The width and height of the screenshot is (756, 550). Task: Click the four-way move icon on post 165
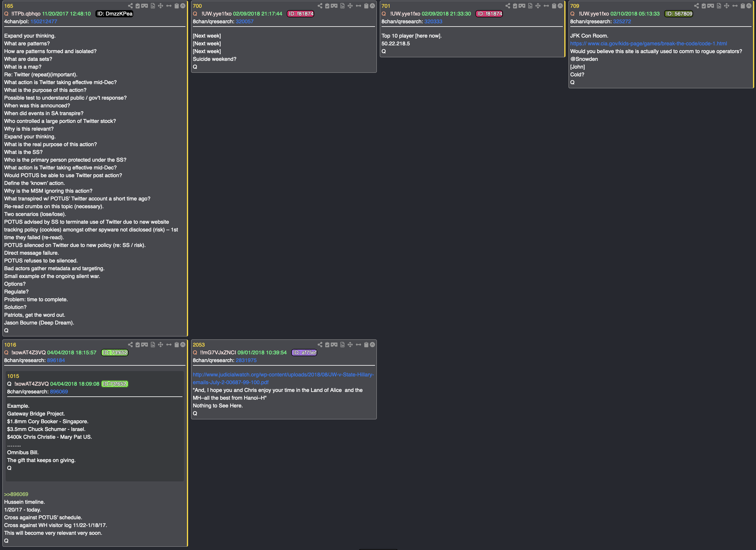161,6
